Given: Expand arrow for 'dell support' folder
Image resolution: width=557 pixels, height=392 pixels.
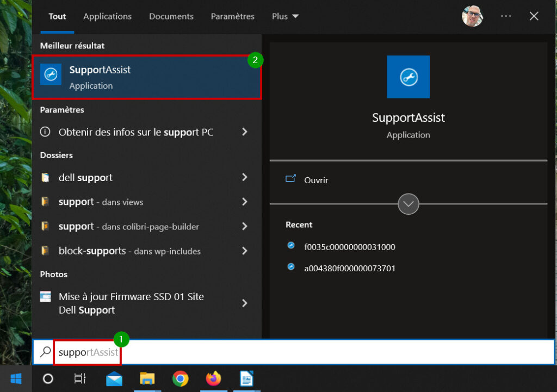Looking at the screenshot, I should pos(245,177).
